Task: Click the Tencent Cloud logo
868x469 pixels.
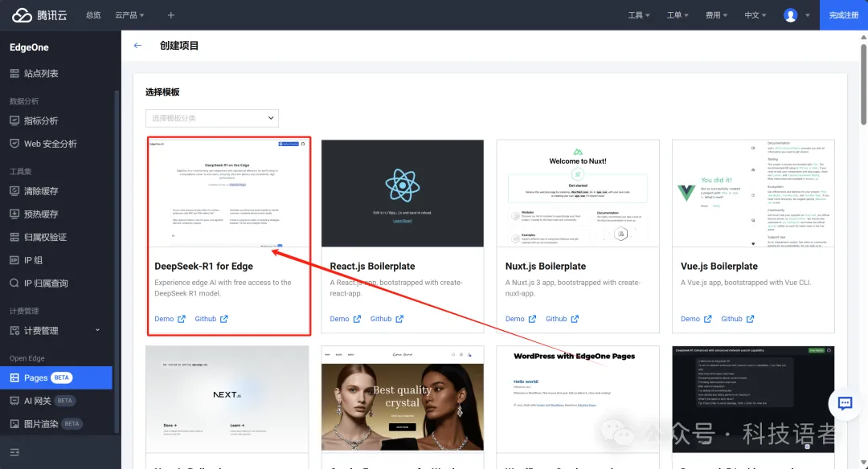Action: [x=39, y=15]
